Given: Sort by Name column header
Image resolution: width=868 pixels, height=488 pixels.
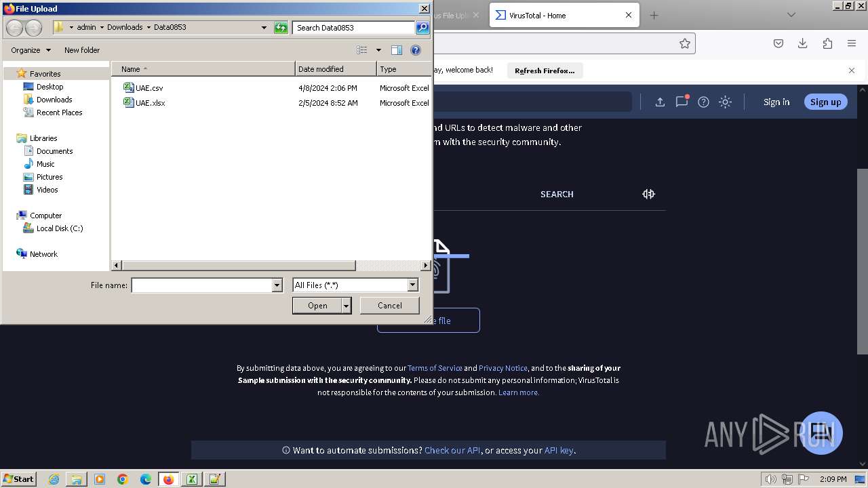Looking at the screenshot, I should click(203, 69).
